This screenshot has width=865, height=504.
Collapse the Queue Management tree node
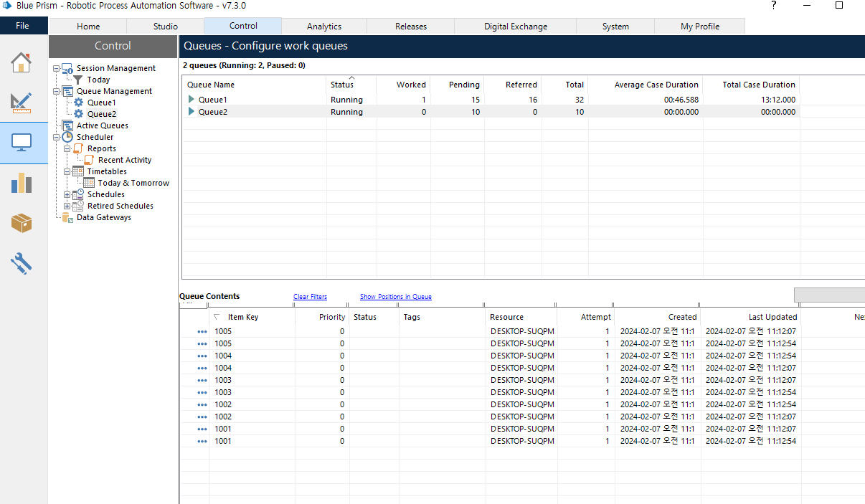coord(57,91)
